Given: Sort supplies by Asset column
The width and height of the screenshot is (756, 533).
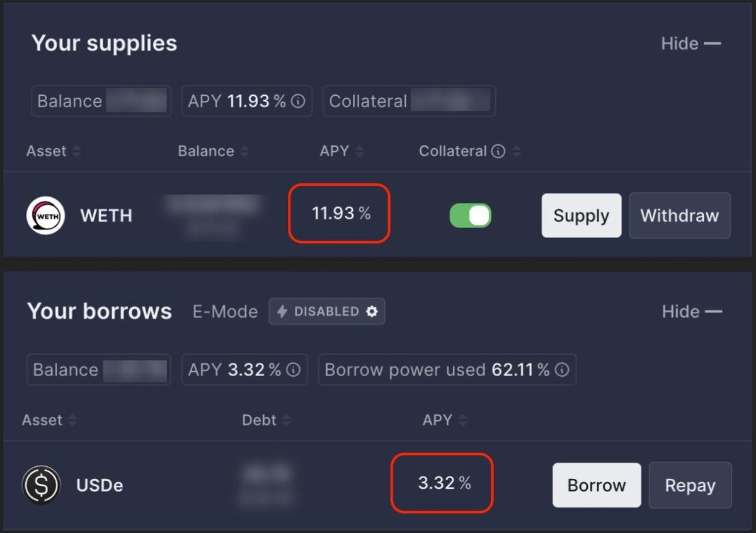Looking at the screenshot, I should (76, 151).
